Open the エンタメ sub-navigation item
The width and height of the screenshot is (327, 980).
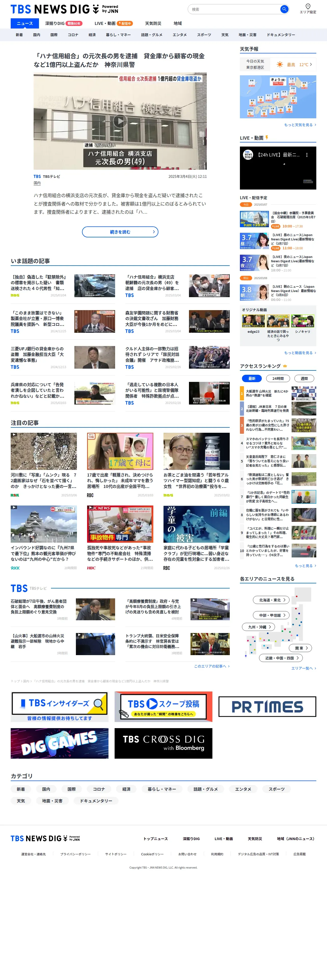point(180,35)
